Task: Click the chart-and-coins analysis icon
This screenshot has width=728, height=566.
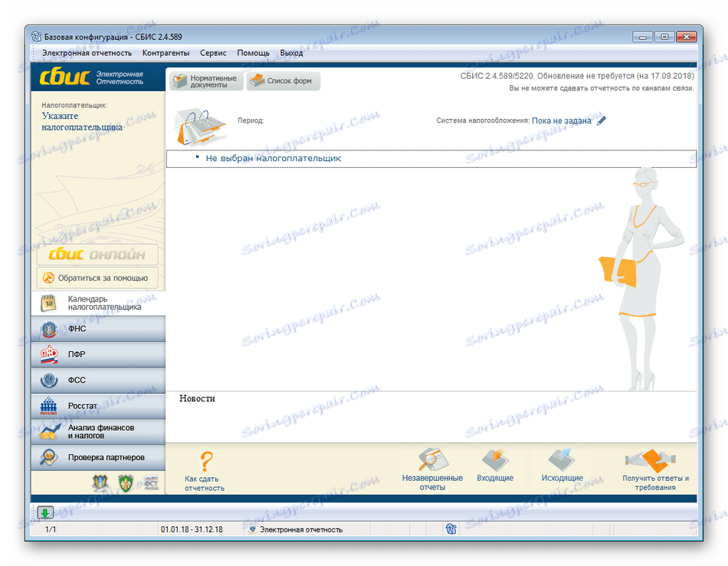Action: (x=49, y=432)
